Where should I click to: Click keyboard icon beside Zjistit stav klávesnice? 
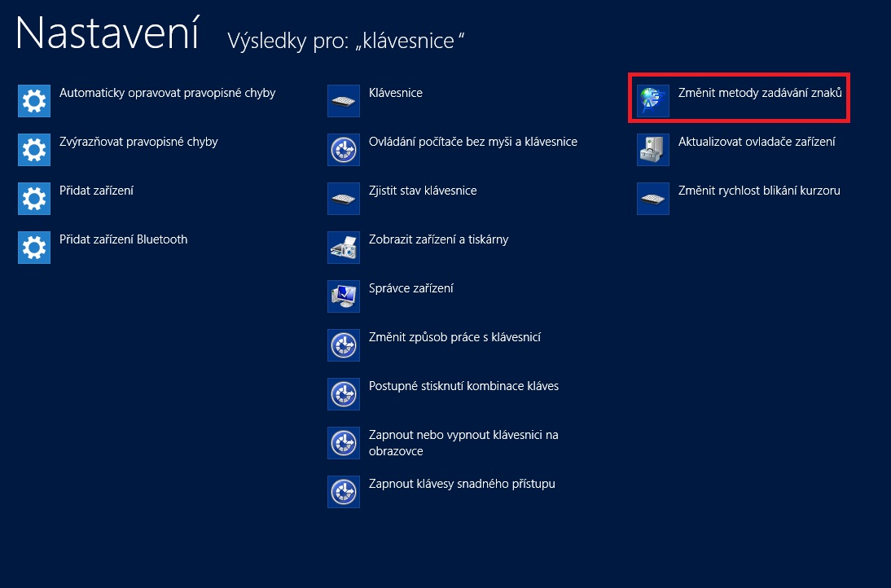pos(344,199)
